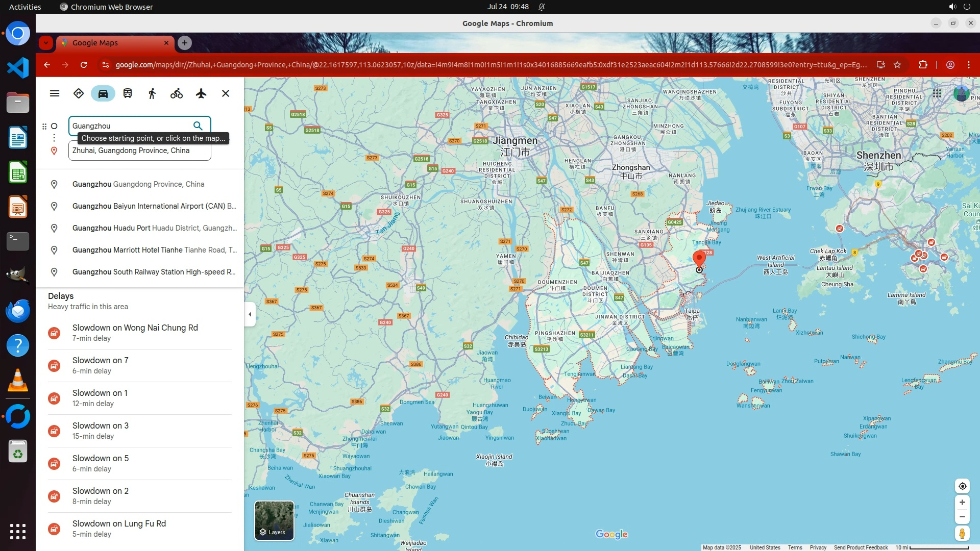Open the Google apps grid
This screenshot has width=980, height=551.
click(937, 93)
